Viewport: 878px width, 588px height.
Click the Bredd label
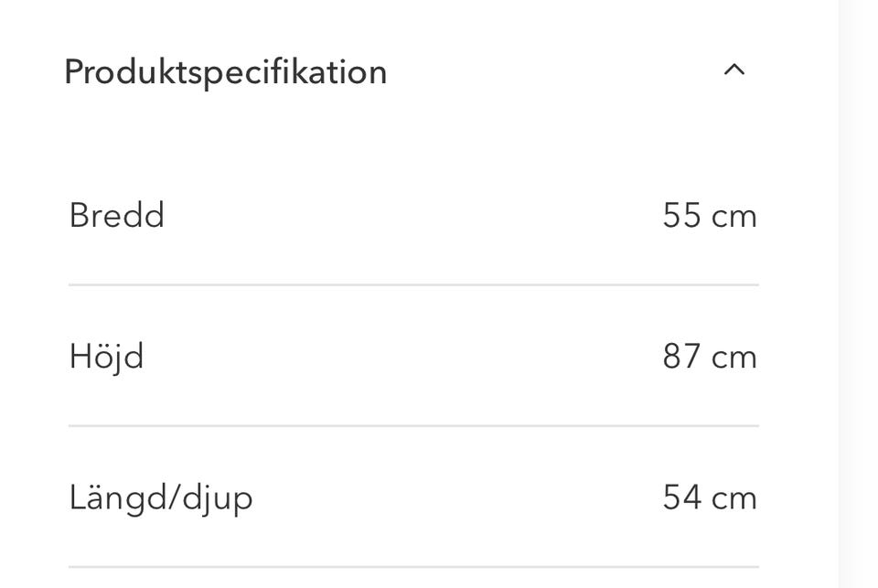pos(116,216)
